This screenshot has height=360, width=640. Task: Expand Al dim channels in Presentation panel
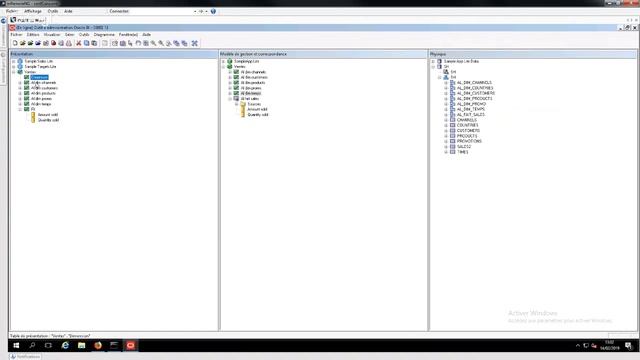[x=20, y=83]
